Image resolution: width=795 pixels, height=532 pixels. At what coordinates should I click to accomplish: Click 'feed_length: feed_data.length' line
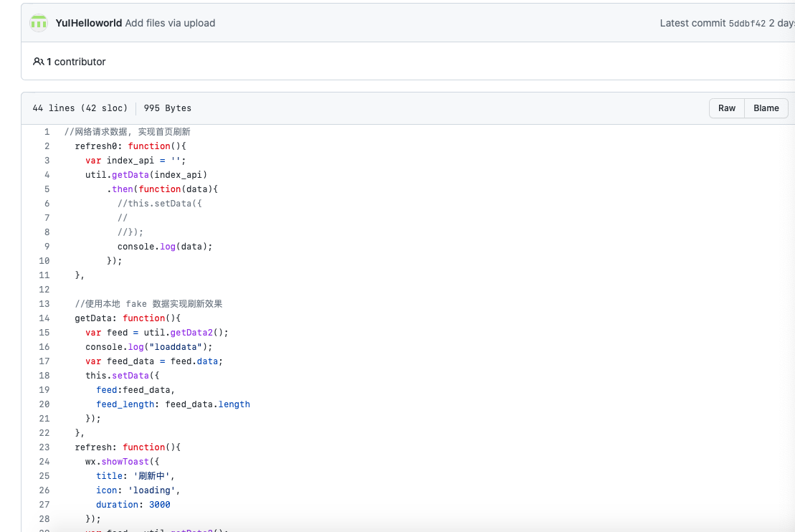click(173, 404)
